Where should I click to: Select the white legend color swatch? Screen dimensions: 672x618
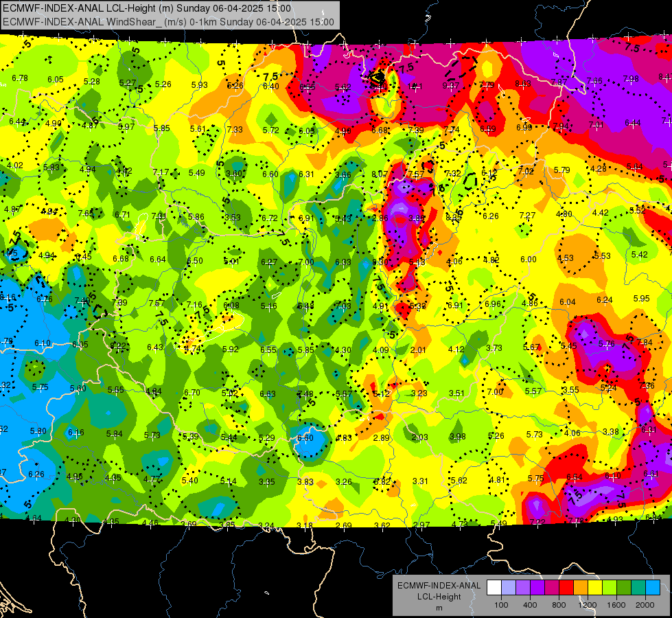pyautogui.click(x=494, y=588)
